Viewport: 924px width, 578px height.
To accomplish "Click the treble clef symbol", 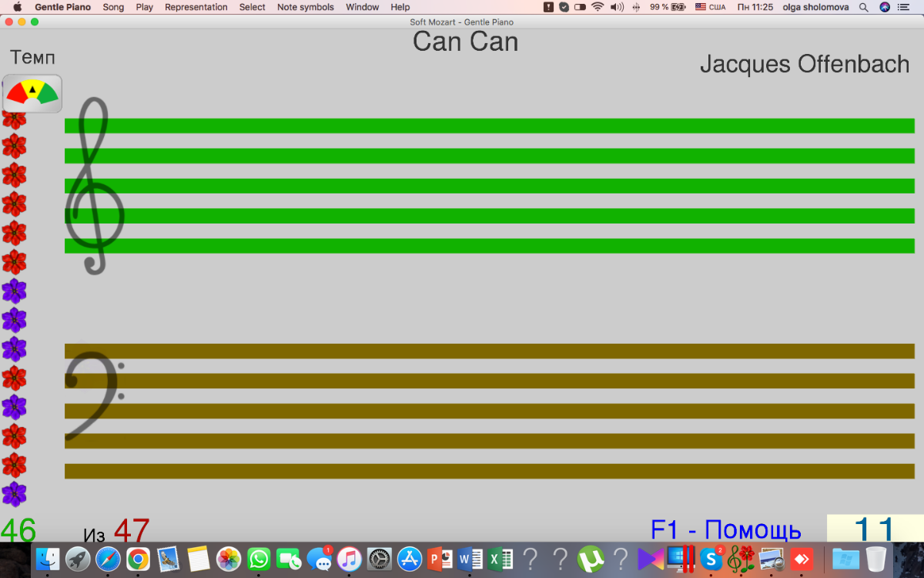I will [x=94, y=186].
